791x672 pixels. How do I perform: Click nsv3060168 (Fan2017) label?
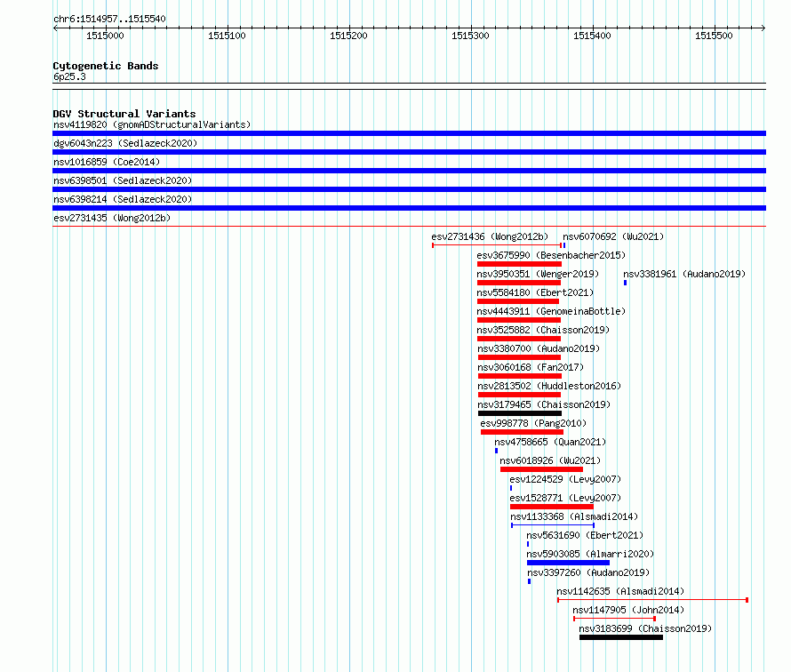point(531,367)
